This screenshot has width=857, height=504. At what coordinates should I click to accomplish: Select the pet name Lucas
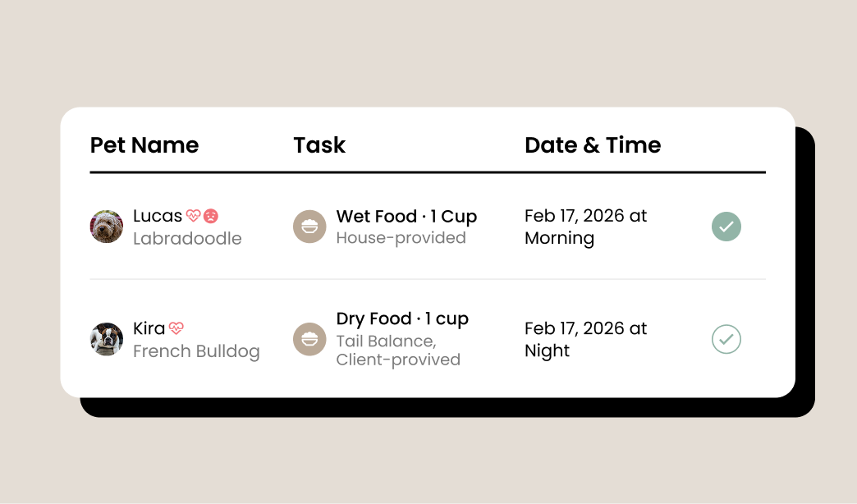click(x=158, y=216)
